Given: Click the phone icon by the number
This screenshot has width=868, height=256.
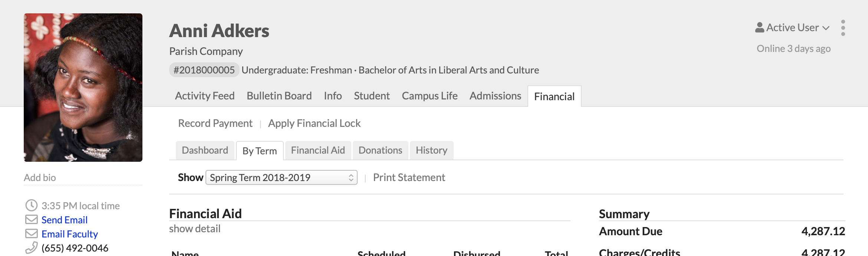Looking at the screenshot, I should tap(31, 247).
